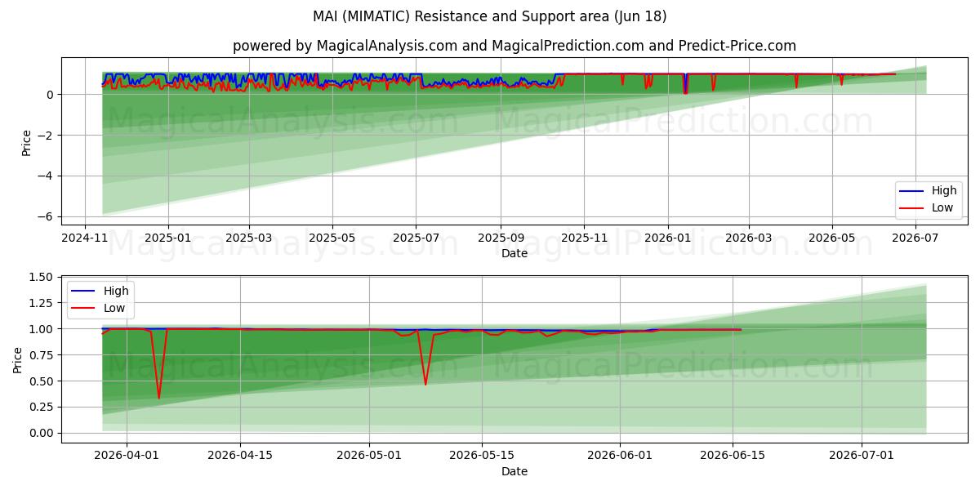
Task: Click the red Low dip near 2026-05-08
Action: click(x=425, y=383)
